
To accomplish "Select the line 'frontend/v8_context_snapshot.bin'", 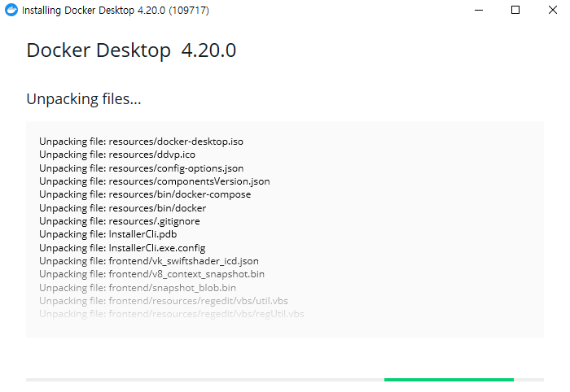I will click(x=152, y=274).
